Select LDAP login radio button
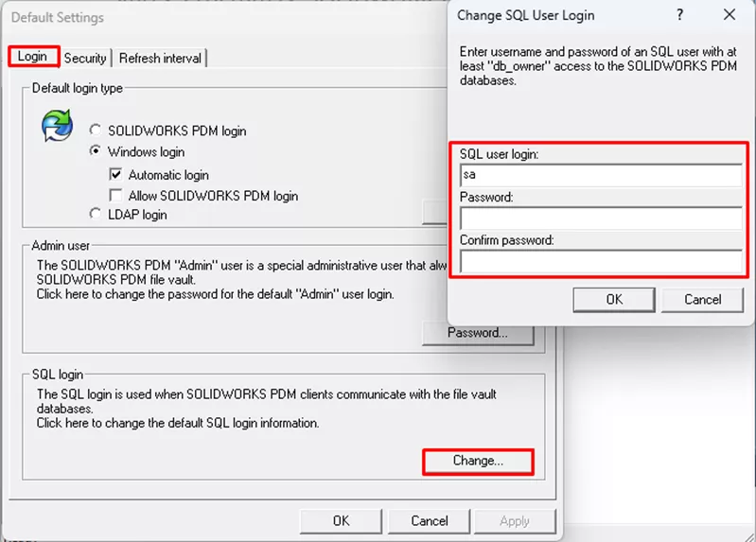Image resolution: width=756 pixels, height=542 pixels. [96, 214]
